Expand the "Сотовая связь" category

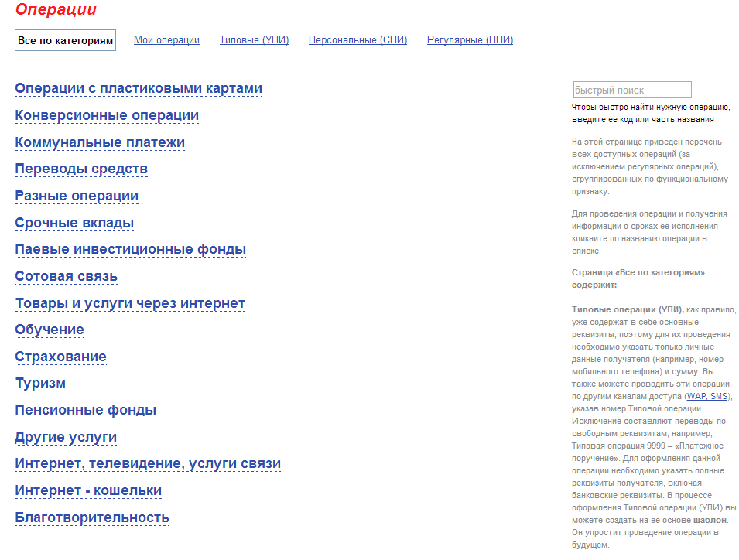coord(67,277)
